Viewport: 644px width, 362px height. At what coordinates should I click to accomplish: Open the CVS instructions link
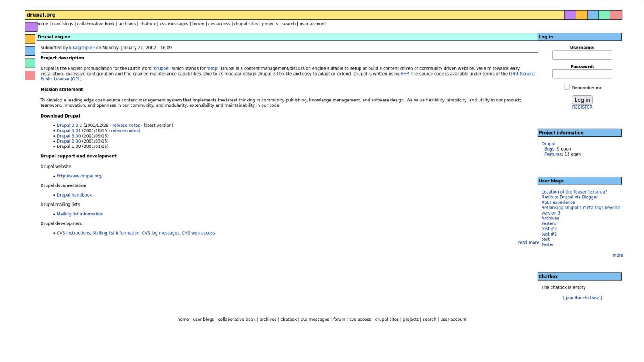73,233
